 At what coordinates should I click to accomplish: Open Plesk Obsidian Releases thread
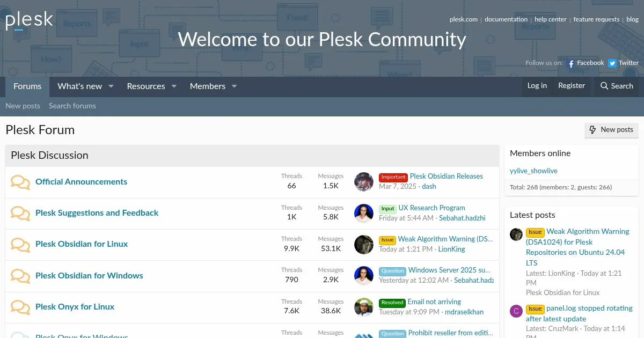coord(447,177)
